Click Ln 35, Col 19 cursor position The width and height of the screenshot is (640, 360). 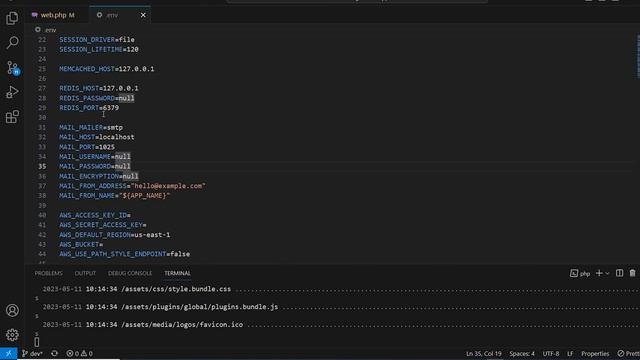484,353
